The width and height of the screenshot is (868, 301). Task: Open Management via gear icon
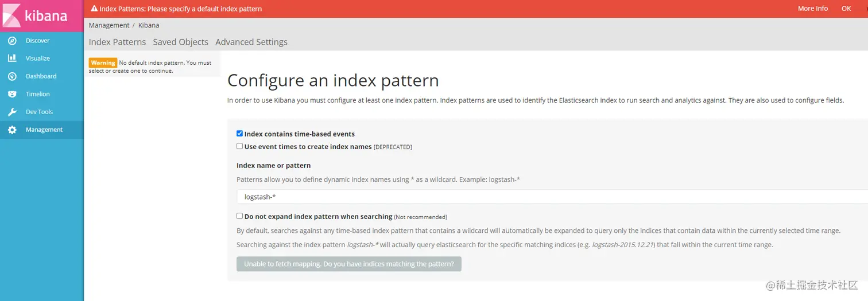tap(12, 130)
